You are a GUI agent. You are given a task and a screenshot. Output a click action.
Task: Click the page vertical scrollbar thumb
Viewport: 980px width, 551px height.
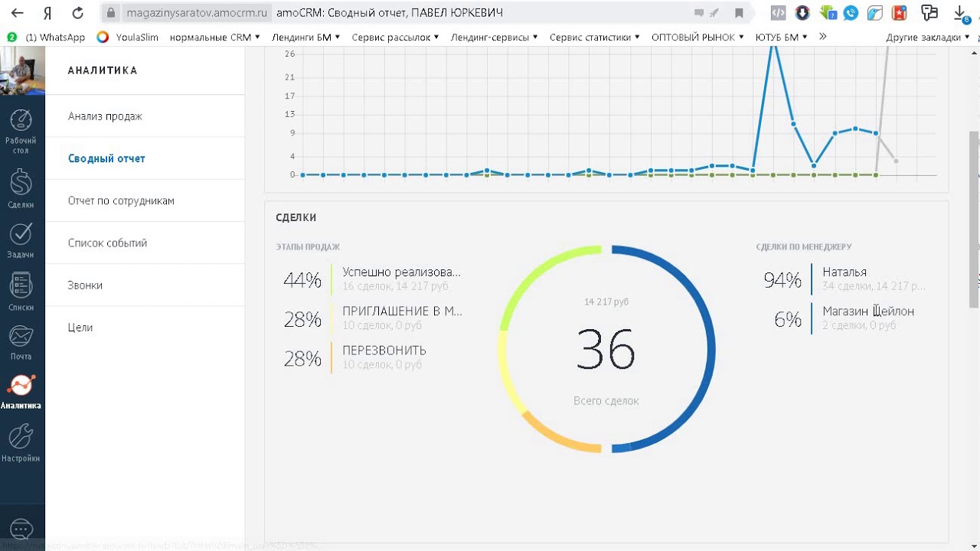(974, 218)
